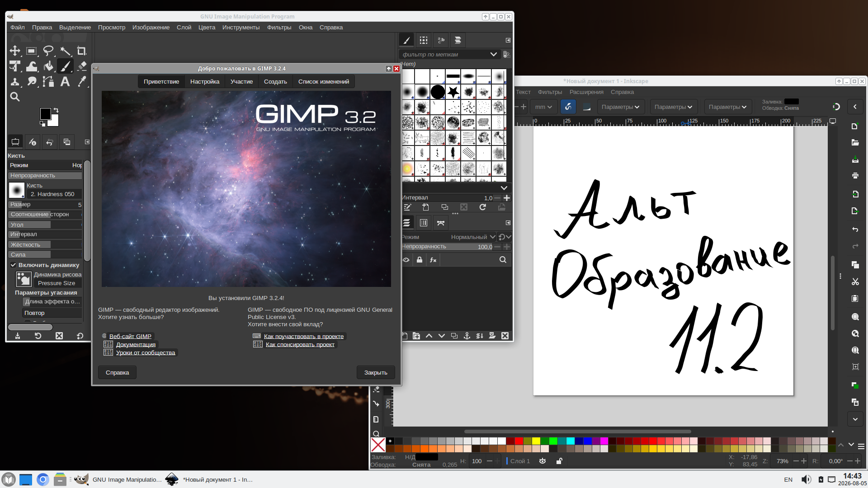The image size is (868, 488).
Task: Adjust the 'Размер' brush size slider
Action: [45, 205]
